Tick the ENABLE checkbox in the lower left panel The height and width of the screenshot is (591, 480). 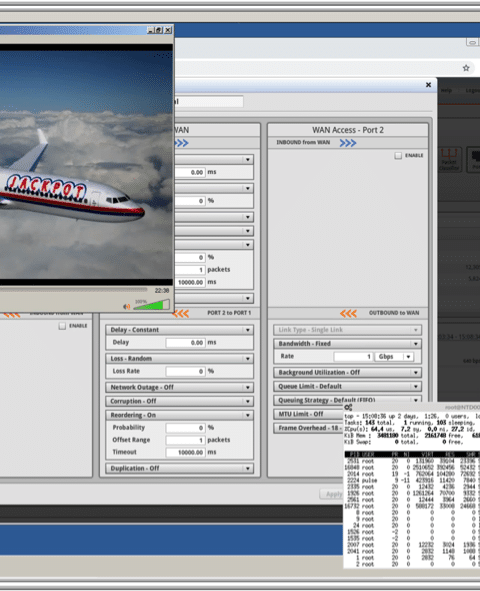point(62,326)
